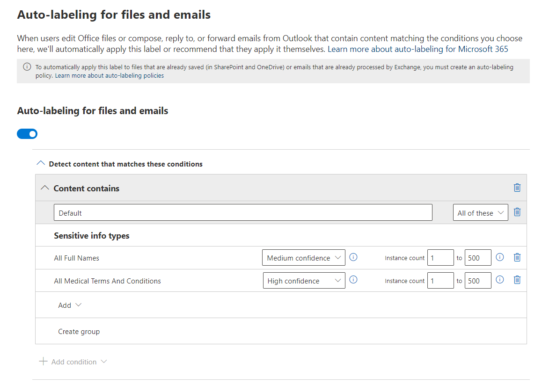Viewport: 542px width, 392px height.
Task: Open instance count info for All Full Names
Action: point(499,257)
